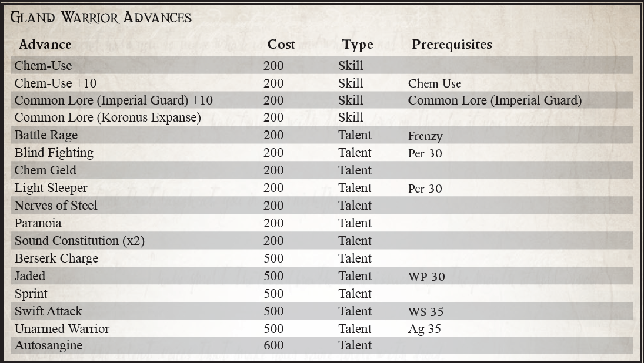Image resolution: width=644 pixels, height=363 pixels.
Task: Select the Autosangine 600 cost value
Action: pyautogui.click(x=273, y=345)
